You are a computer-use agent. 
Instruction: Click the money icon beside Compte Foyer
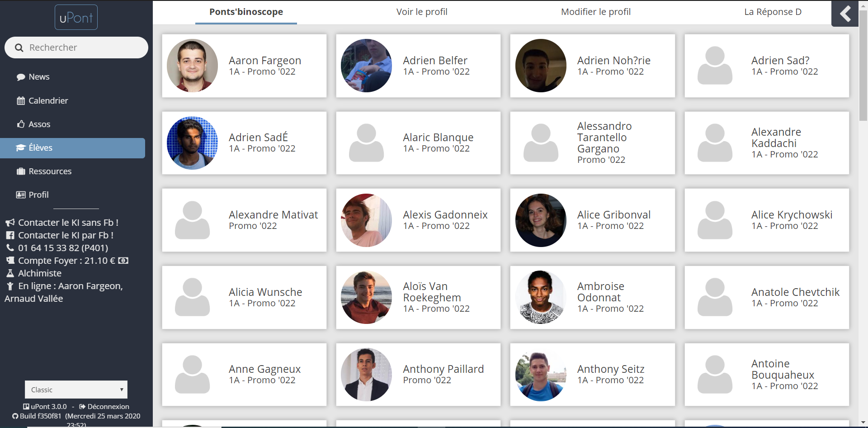point(123,261)
